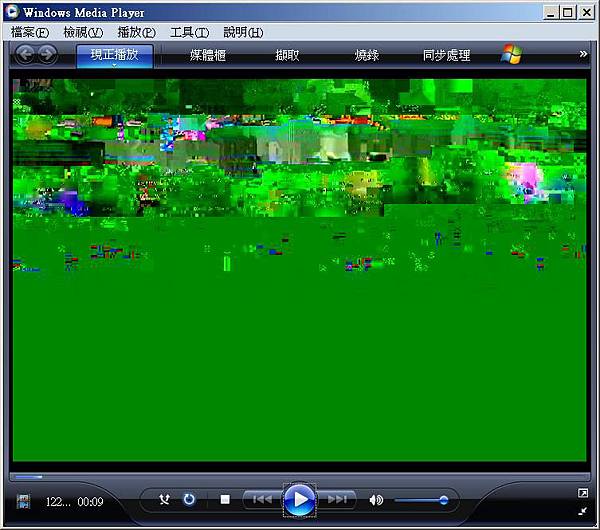Open the 播放(P) menu
The image size is (600, 530).
tap(137, 33)
